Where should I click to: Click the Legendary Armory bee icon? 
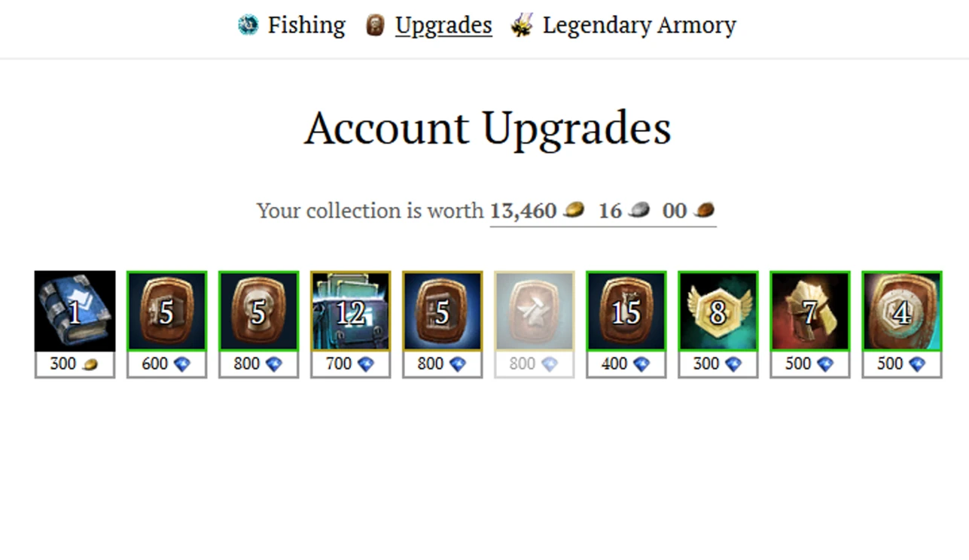point(521,25)
